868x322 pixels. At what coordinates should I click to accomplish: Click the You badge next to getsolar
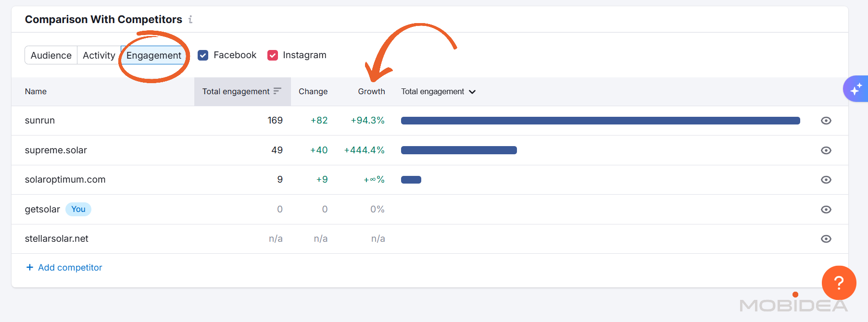(78, 209)
